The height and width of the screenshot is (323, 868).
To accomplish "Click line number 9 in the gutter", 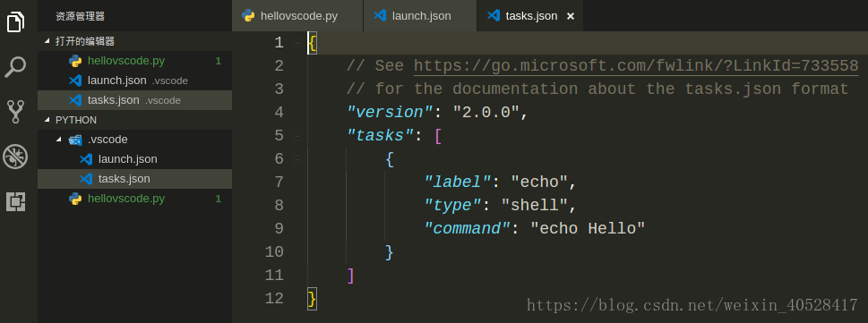I will click(279, 229).
